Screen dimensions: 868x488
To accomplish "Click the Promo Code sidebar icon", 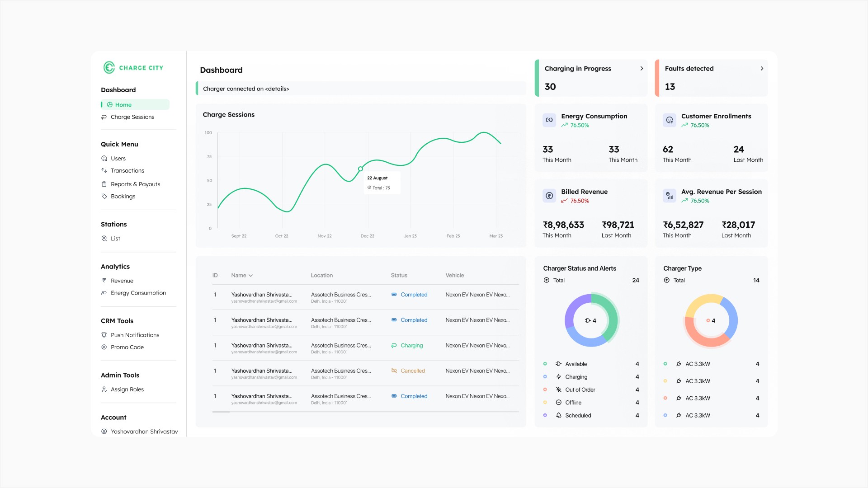I will click(104, 347).
